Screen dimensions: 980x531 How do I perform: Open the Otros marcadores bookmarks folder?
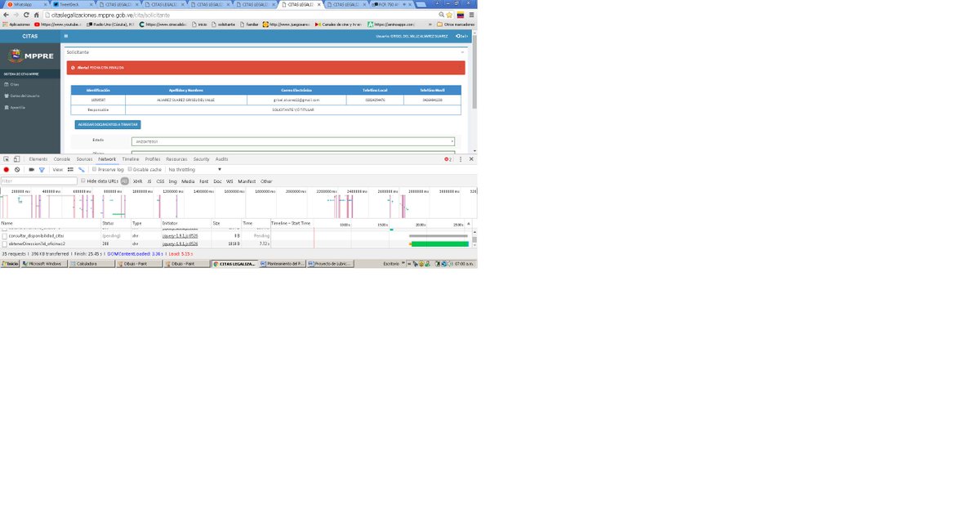455,25
